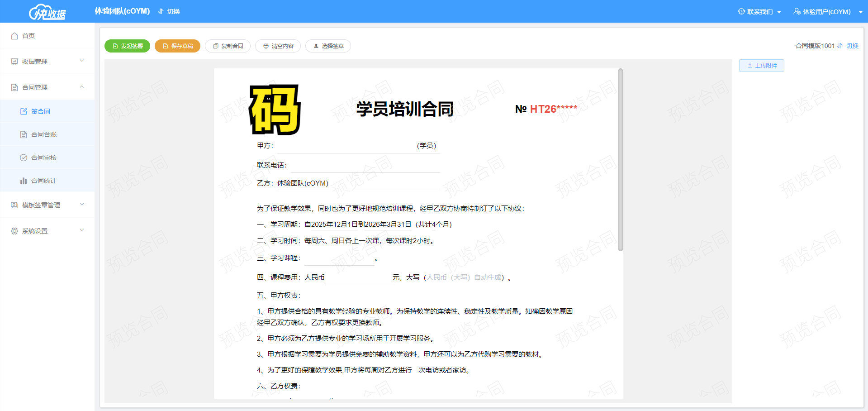Save draft with 保存草稿 button
Viewport: 868px width, 411px height.
pos(177,46)
